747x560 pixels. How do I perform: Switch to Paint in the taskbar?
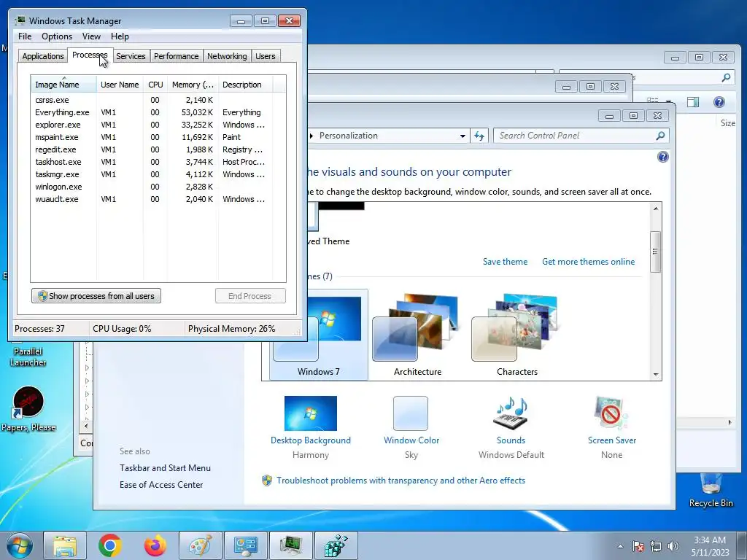click(x=200, y=545)
